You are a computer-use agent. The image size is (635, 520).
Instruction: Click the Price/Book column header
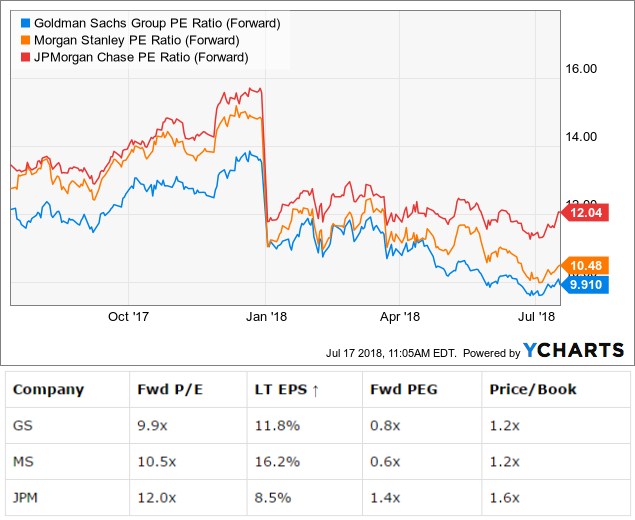tap(533, 389)
